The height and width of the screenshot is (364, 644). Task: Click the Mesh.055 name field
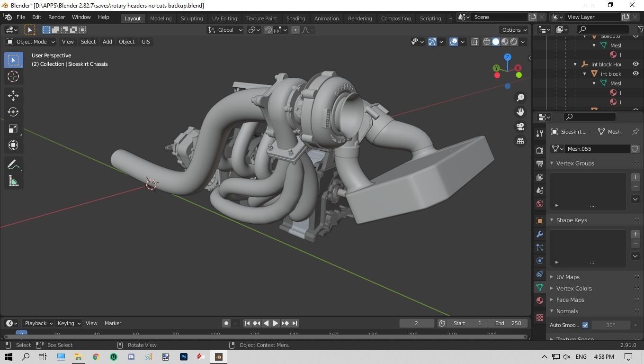598,149
